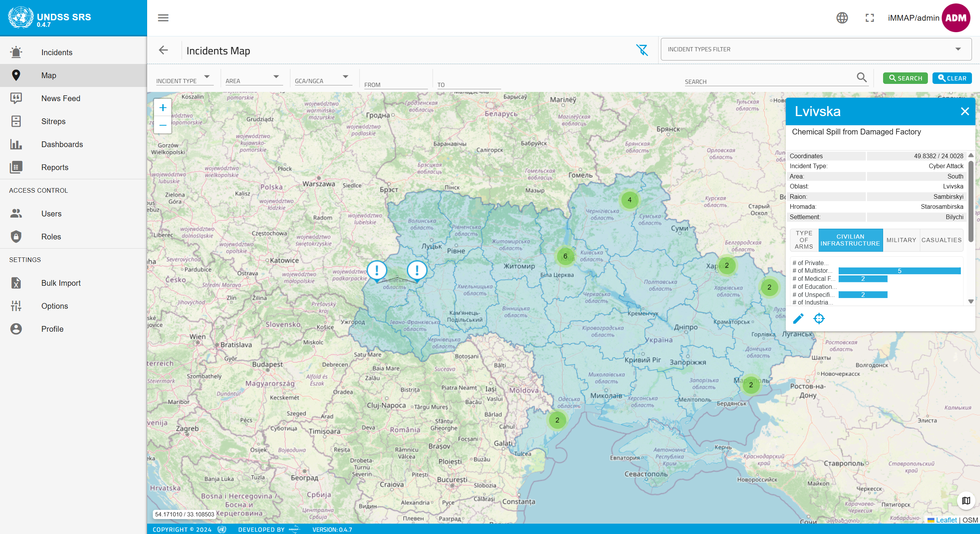Image resolution: width=980 pixels, height=534 pixels.
Task: Click the locate crosshair in the Lvivska popup
Action: tap(819, 318)
